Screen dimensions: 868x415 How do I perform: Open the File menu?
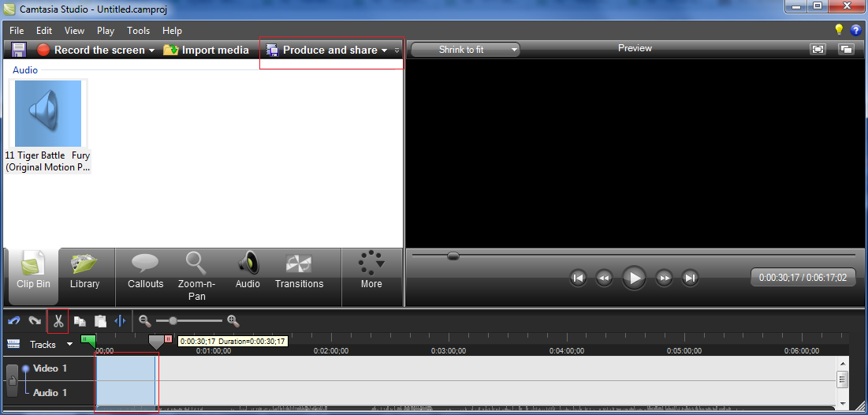click(x=17, y=31)
